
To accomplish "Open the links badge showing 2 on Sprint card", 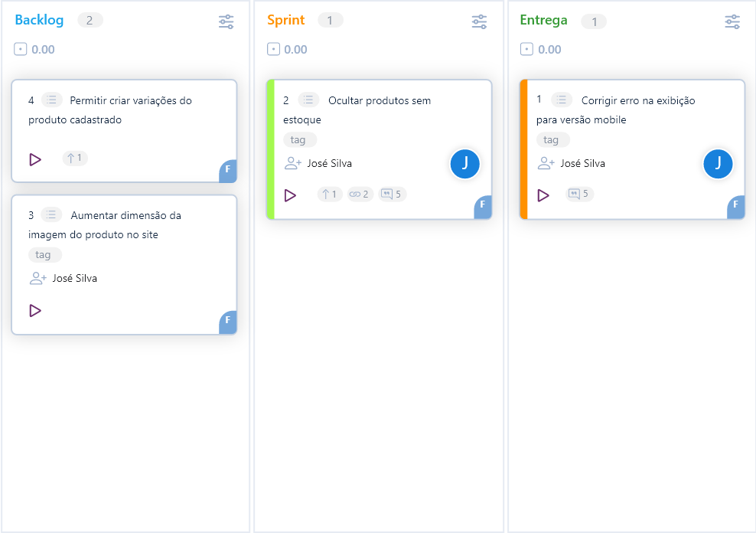I will [360, 195].
